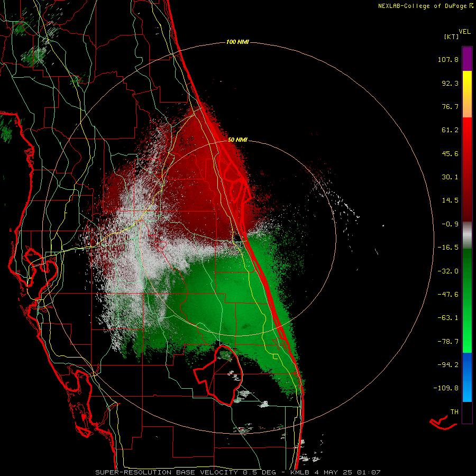Click the gray near-zero segment of color bar
This screenshot has width=476, height=476.
[467, 235]
